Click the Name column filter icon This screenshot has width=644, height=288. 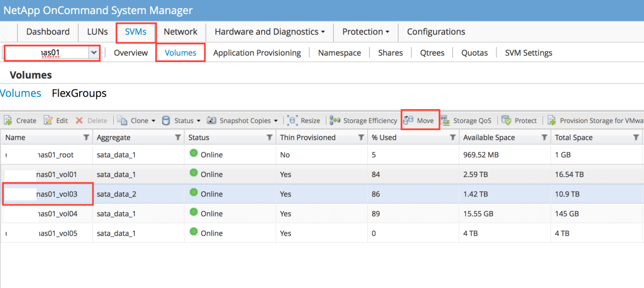[x=86, y=137]
